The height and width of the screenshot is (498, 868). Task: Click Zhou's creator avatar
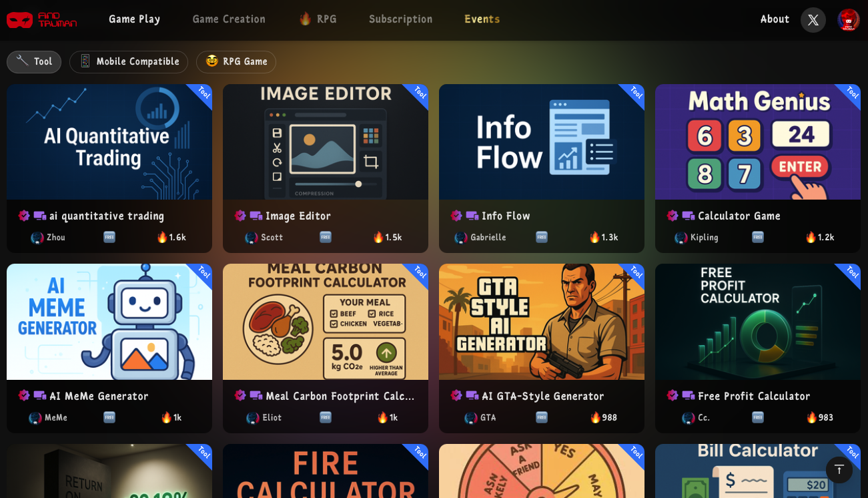(36, 237)
